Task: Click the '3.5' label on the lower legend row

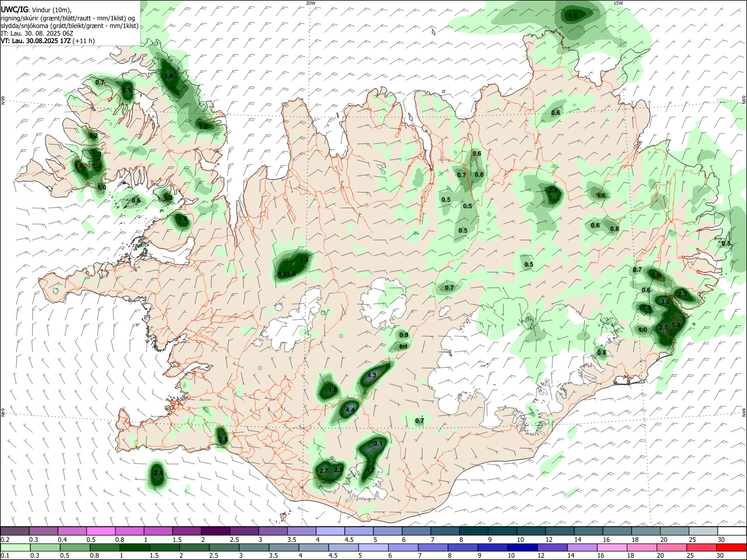Action: coord(274,555)
